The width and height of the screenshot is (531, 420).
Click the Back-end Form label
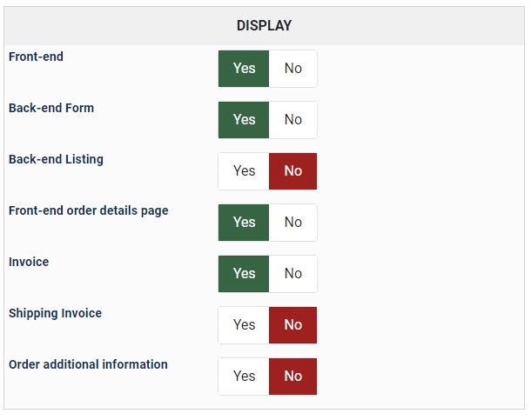pyautogui.click(x=51, y=108)
